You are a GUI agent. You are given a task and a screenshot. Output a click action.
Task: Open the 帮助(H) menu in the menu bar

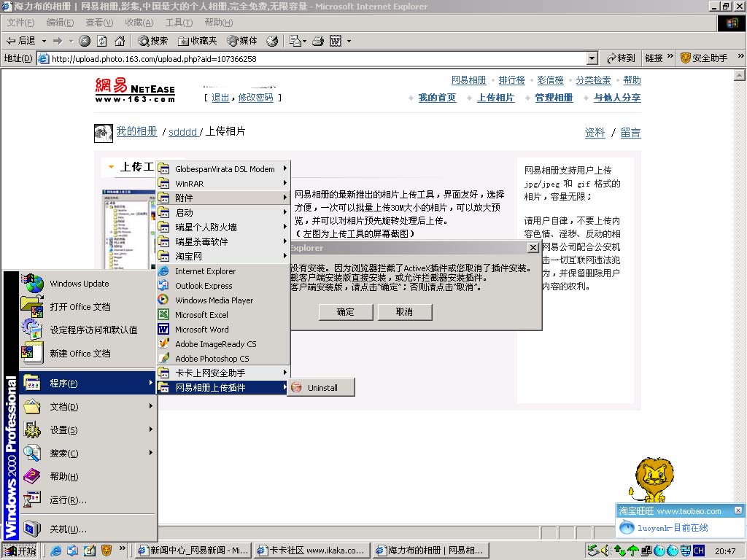pos(219,23)
